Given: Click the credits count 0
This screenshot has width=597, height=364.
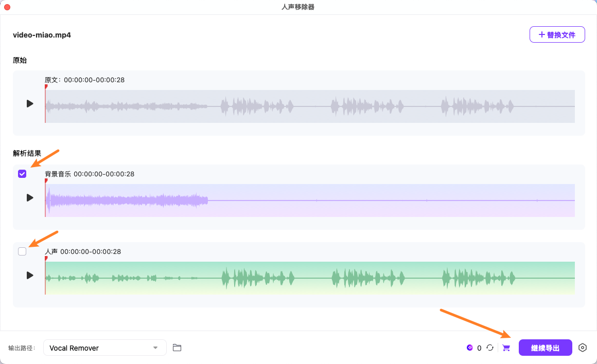Looking at the screenshot, I should coord(479,348).
